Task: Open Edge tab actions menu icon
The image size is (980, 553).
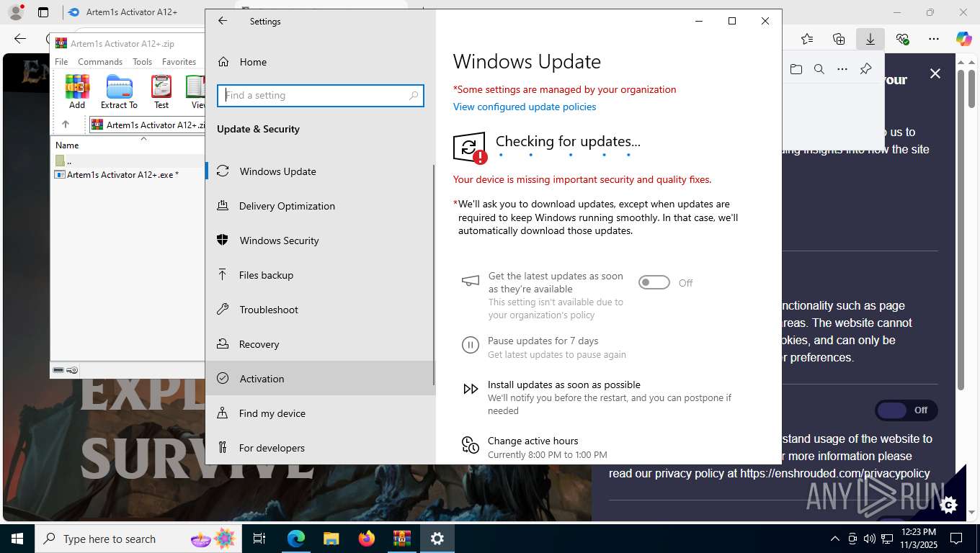Action: (43, 12)
